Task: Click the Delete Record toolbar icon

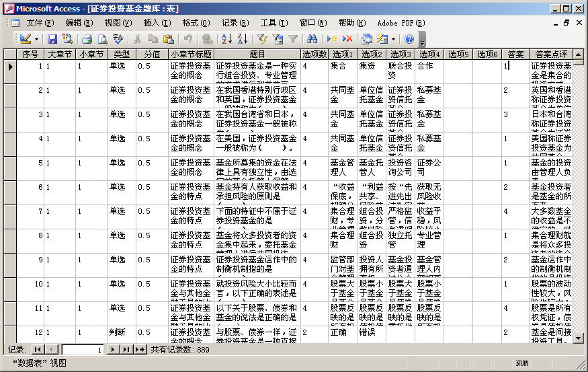Action: point(347,38)
